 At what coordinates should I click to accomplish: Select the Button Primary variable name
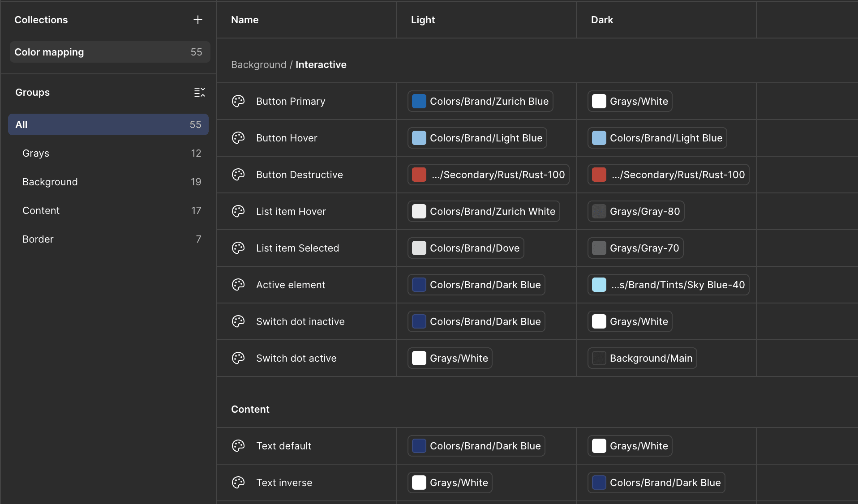(291, 101)
